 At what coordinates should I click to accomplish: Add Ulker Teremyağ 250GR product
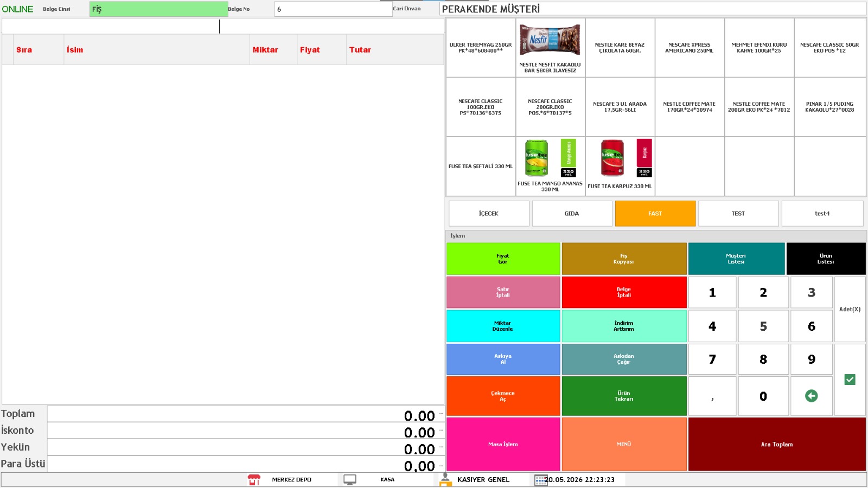(x=481, y=48)
